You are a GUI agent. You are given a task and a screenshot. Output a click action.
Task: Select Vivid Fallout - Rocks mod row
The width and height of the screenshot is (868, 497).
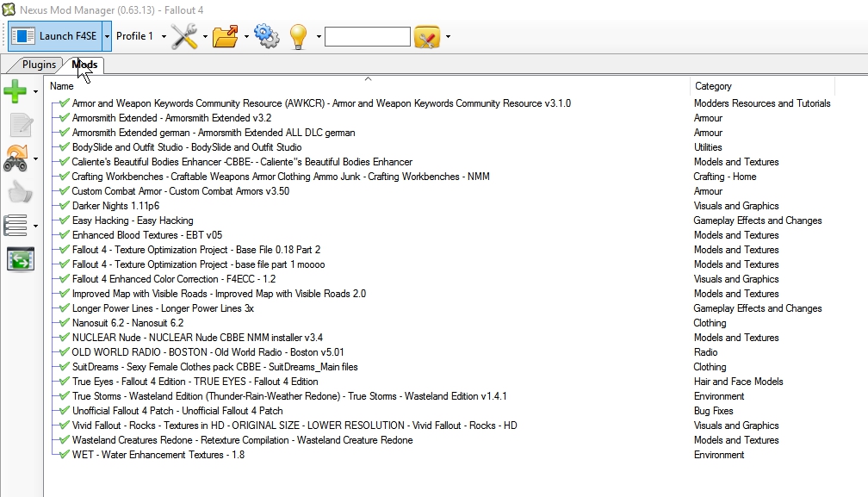click(x=294, y=426)
